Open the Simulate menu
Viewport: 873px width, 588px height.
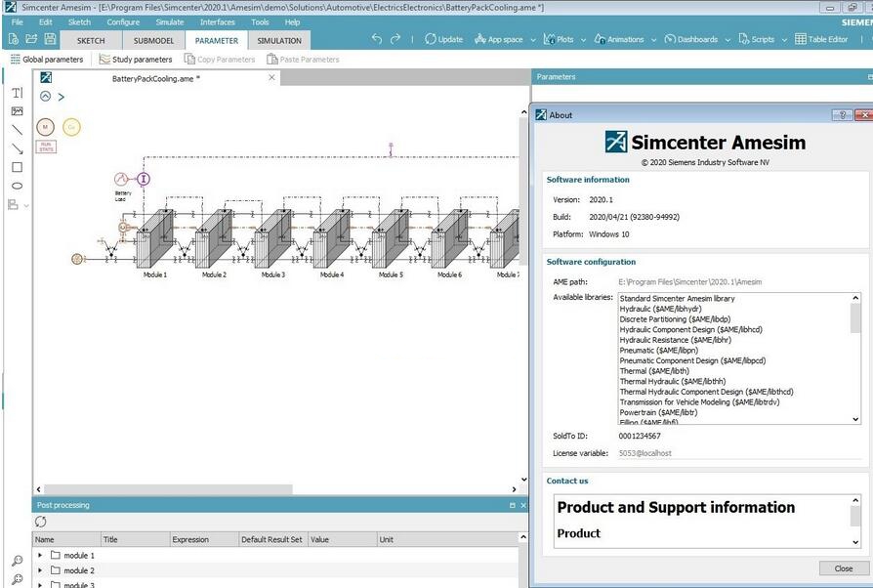(169, 22)
